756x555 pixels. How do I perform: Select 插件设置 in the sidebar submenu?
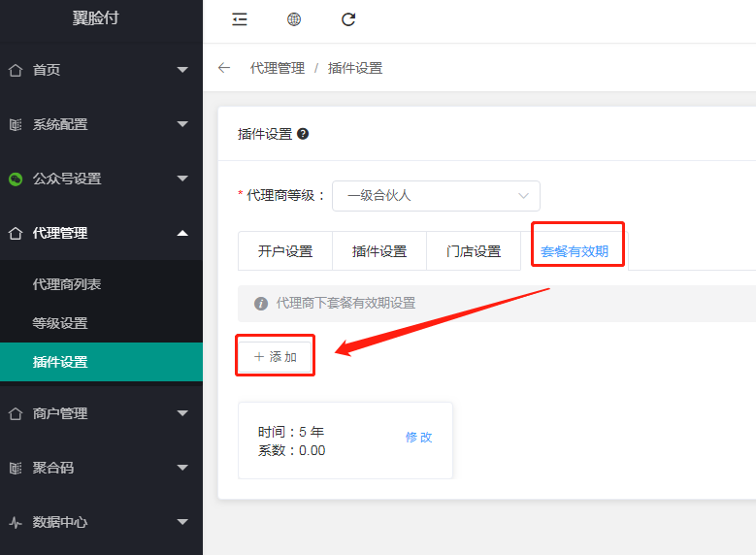click(101, 362)
